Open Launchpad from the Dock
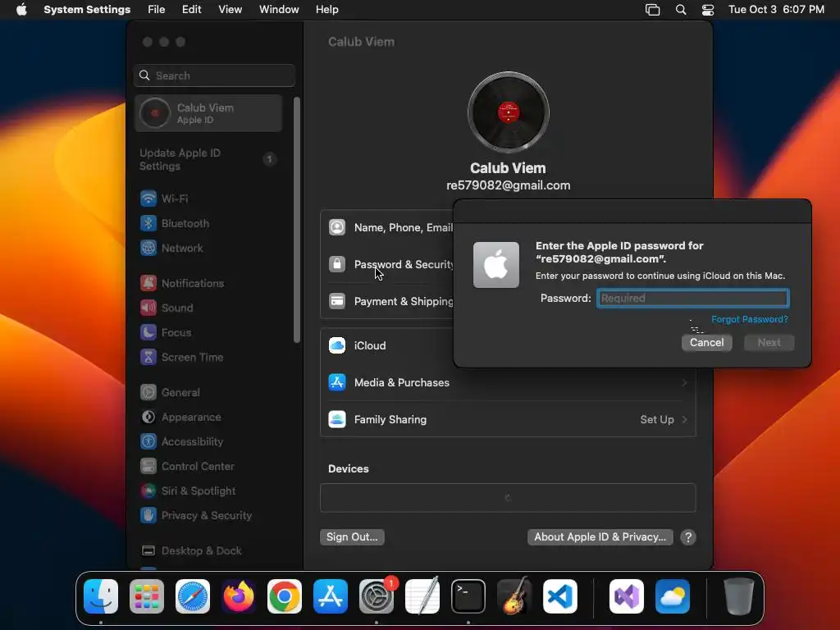The height and width of the screenshot is (630, 840). [147, 596]
